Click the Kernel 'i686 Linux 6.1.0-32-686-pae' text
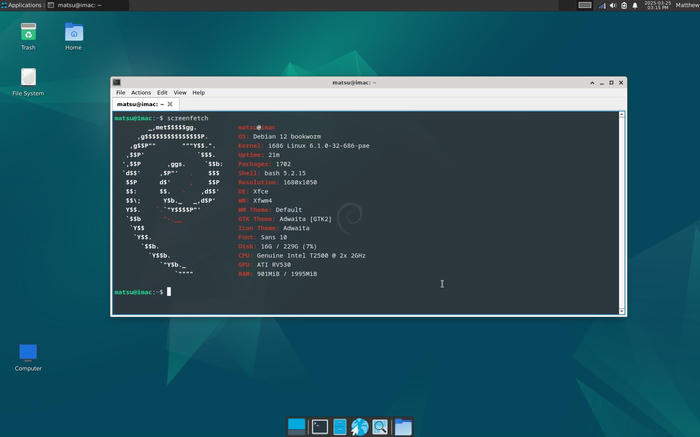The height and width of the screenshot is (437, 700). point(319,146)
